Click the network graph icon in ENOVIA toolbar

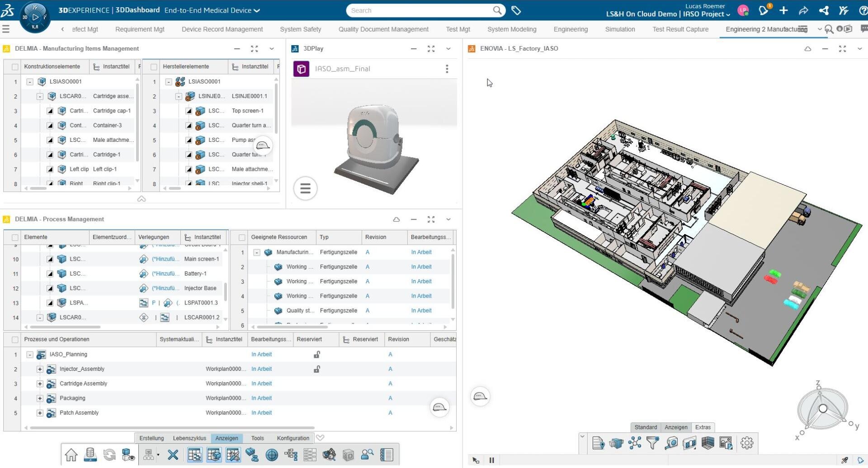[x=635, y=443]
